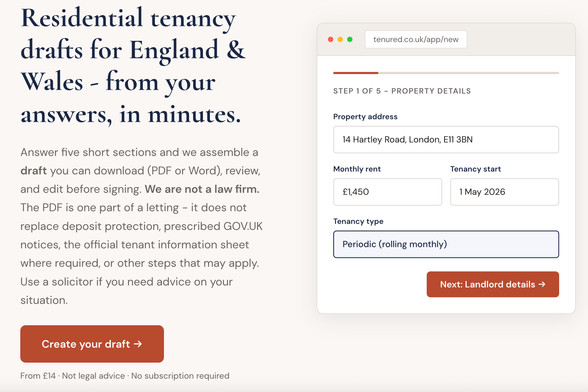The height and width of the screenshot is (392, 588).
Task: Edit the Monthly rent field
Action: 387,192
